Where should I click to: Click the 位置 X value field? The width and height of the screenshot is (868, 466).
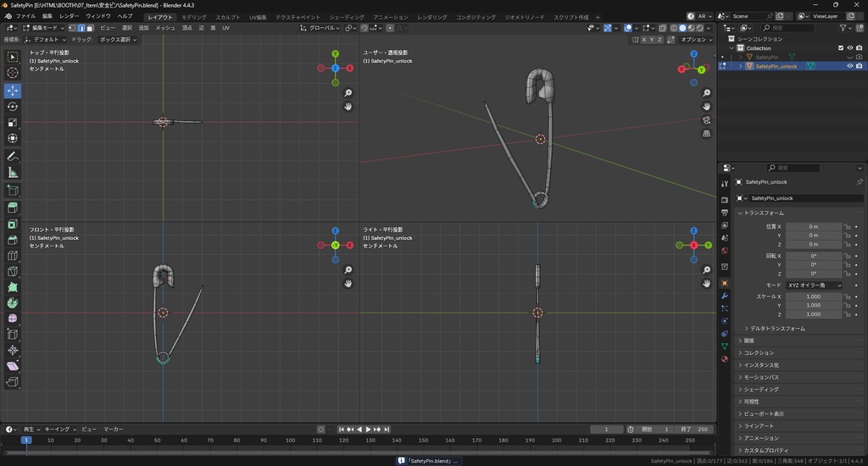coord(814,226)
